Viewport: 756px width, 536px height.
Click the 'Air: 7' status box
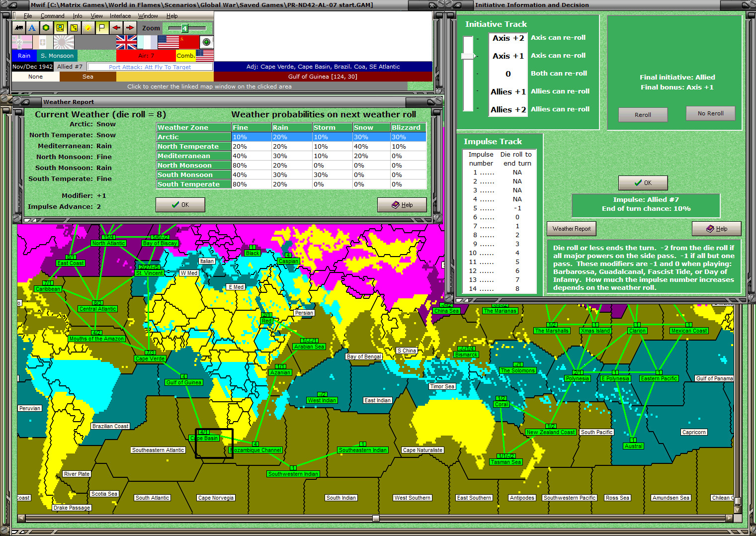(x=146, y=56)
